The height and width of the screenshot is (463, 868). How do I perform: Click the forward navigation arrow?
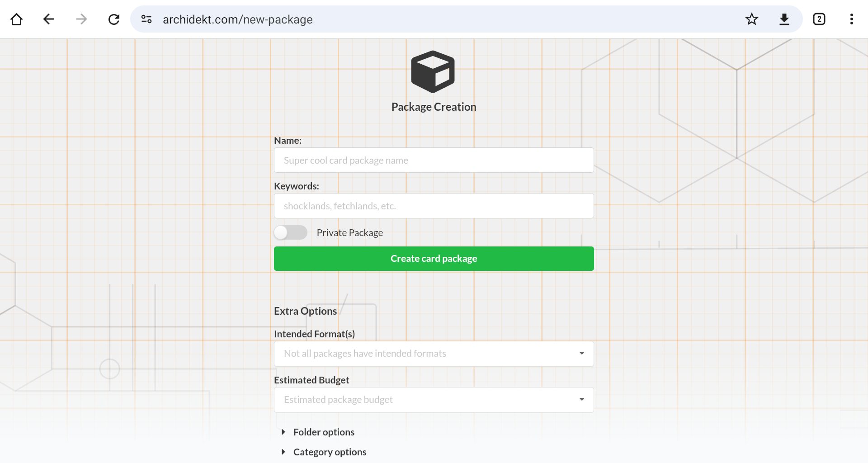point(81,19)
